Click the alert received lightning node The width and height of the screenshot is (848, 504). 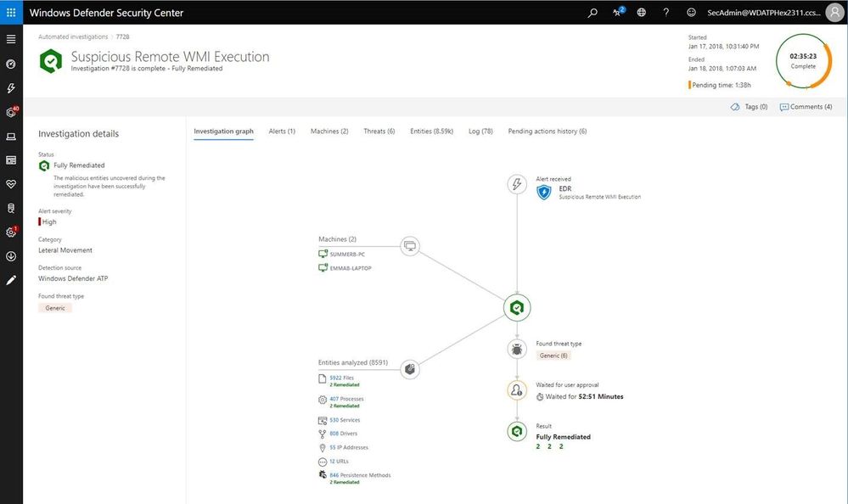(517, 184)
